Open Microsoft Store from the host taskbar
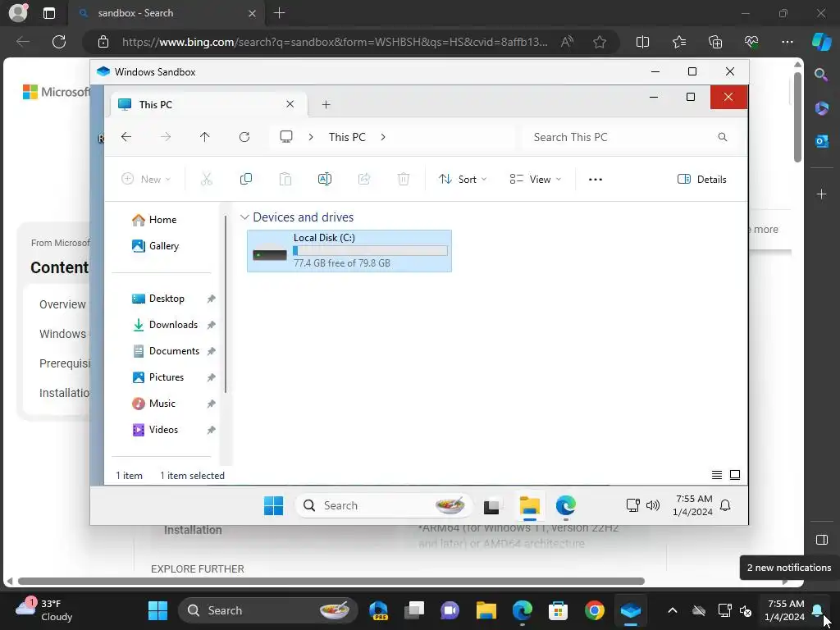 tap(558, 610)
